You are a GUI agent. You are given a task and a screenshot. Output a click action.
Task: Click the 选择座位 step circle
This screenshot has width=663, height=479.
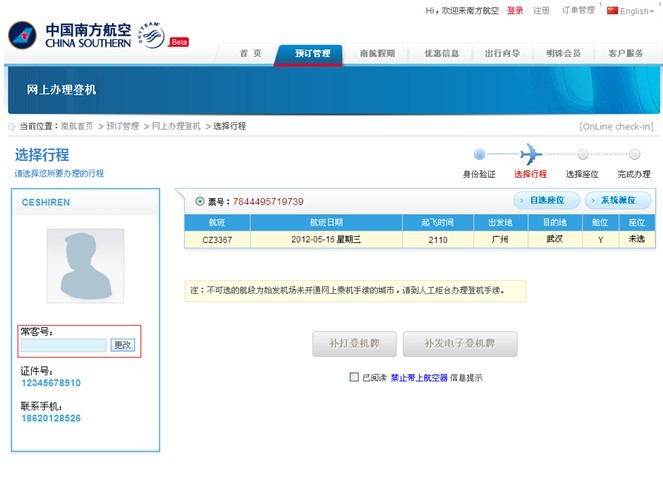coord(581,154)
